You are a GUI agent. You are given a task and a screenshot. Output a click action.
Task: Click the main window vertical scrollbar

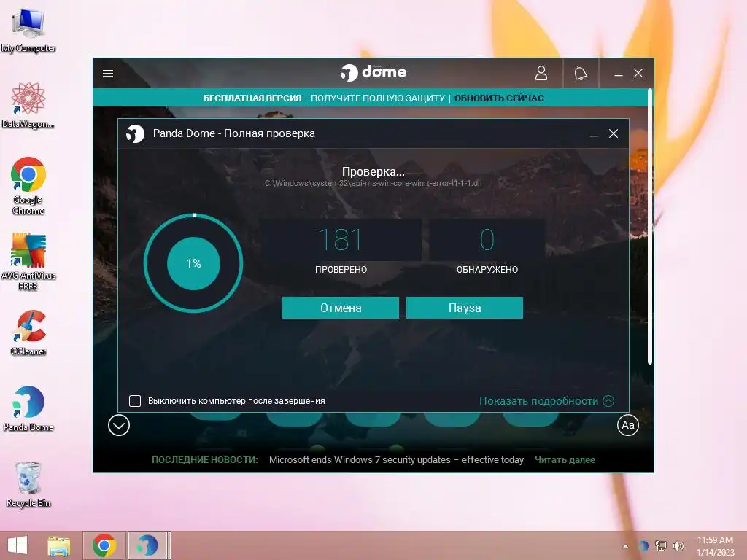[x=650, y=226]
